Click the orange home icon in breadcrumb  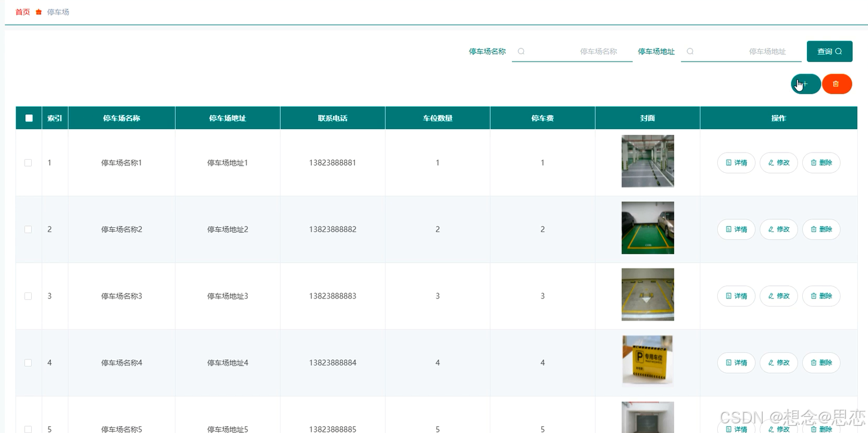point(39,12)
